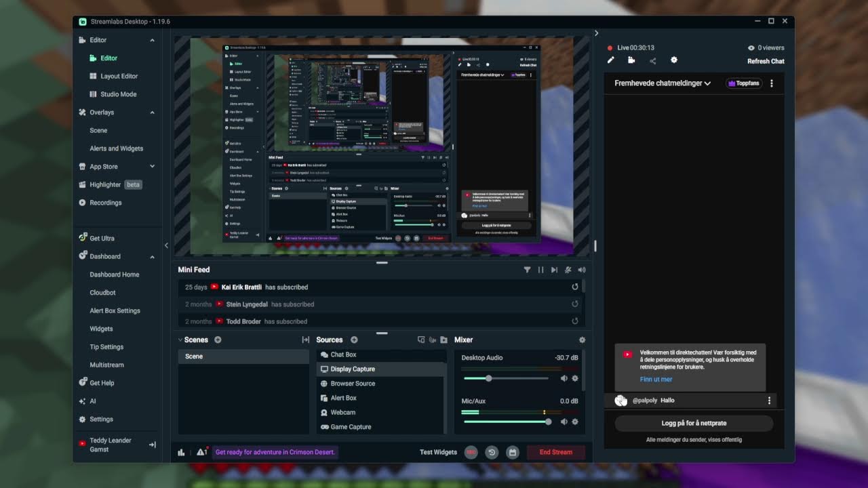Image resolution: width=868 pixels, height=488 pixels.
Task: Click Refresh Chat
Action: click(766, 61)
